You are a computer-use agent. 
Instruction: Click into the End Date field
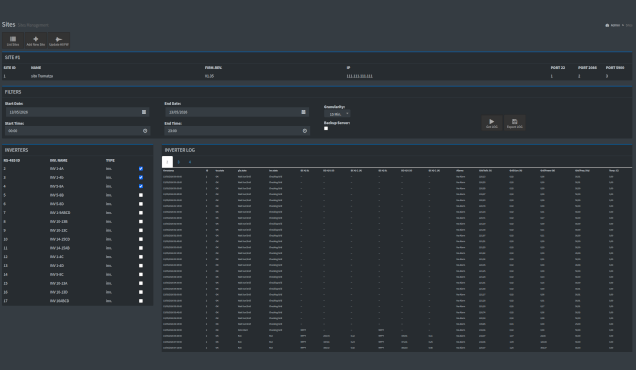232,112
